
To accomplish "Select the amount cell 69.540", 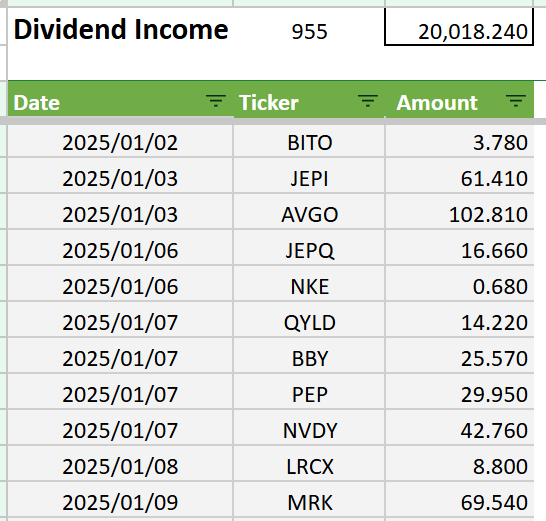I will pyautogui.click(x=460, y=499).
